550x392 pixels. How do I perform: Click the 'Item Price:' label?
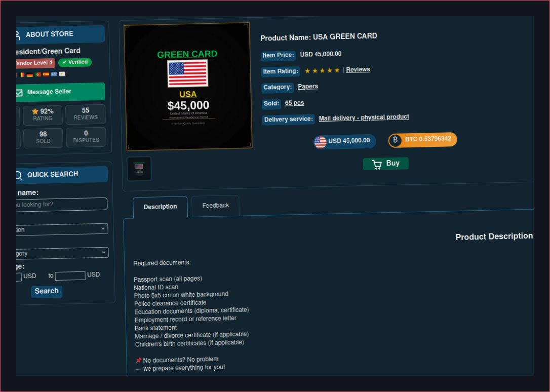279,55
